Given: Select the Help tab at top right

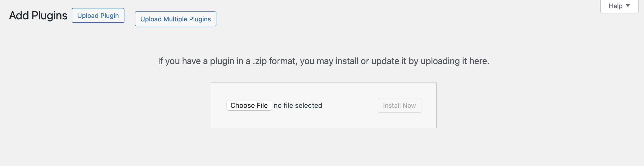Looking at the screenshot, I should pos(619,5).
